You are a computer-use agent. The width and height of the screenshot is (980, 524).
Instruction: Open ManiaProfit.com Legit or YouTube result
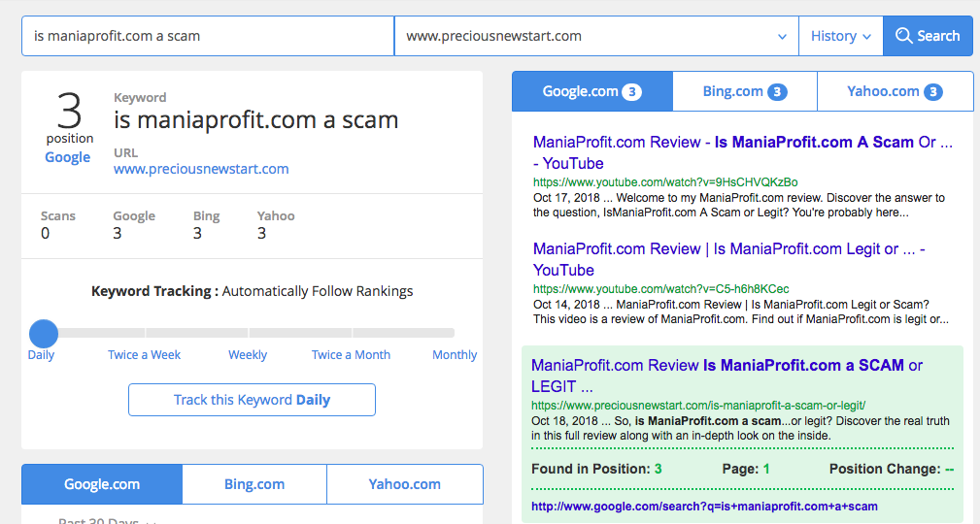(x=728, y=259)
